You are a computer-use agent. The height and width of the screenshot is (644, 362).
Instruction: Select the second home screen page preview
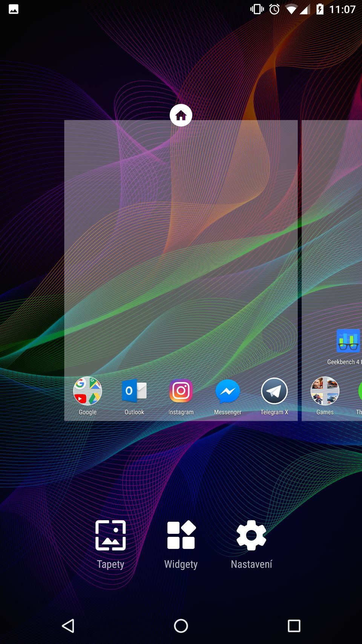tap(332, 270)
